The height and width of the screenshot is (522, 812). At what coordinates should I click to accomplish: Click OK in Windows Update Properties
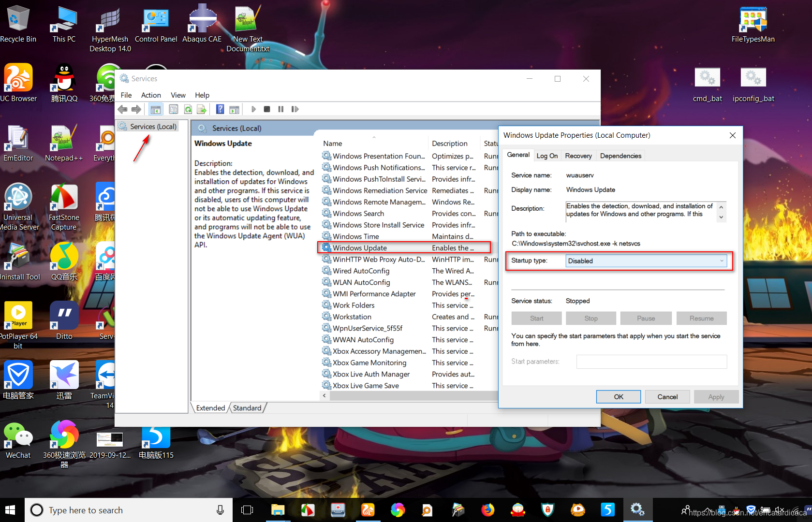click(x=619, y=397)
